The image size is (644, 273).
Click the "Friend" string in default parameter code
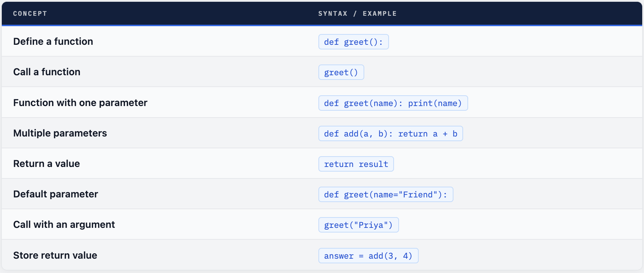pyautogui.click(x=418, y=195)
